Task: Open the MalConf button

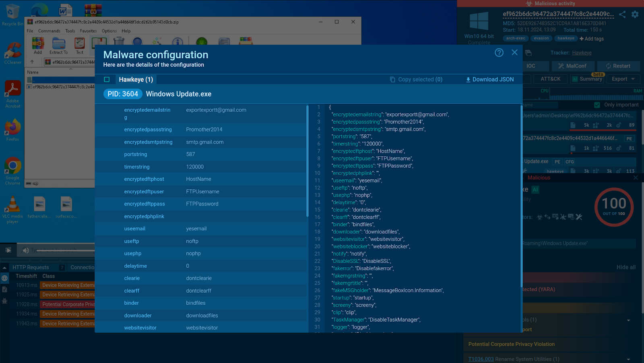Action: [572, 66]
